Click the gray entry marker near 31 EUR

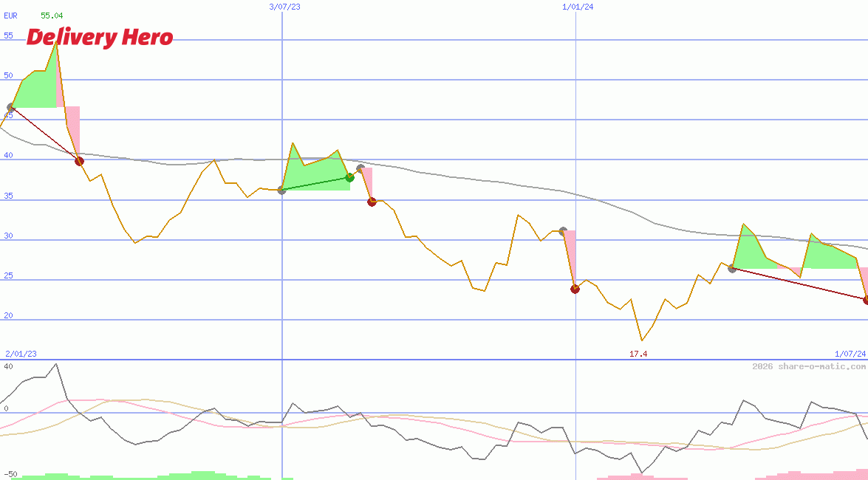pyautogui.click(x=563, y=231)
